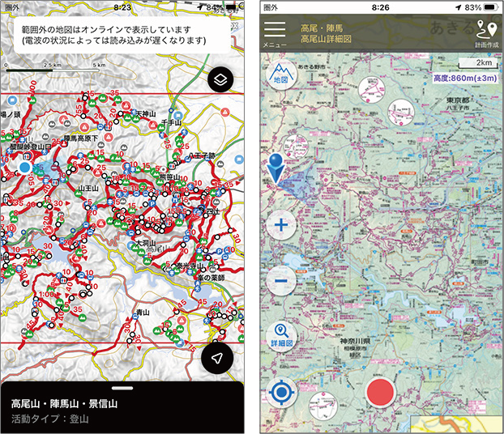Pull up the bottom sheet handle
Image resolution: width=504 pixels, height=434 pixels.
122,388
